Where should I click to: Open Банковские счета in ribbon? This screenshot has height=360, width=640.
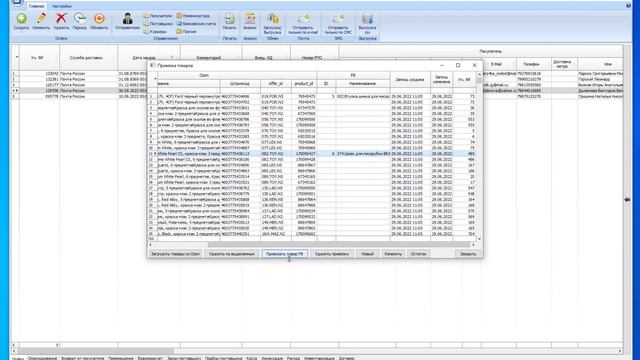[196, 24]
